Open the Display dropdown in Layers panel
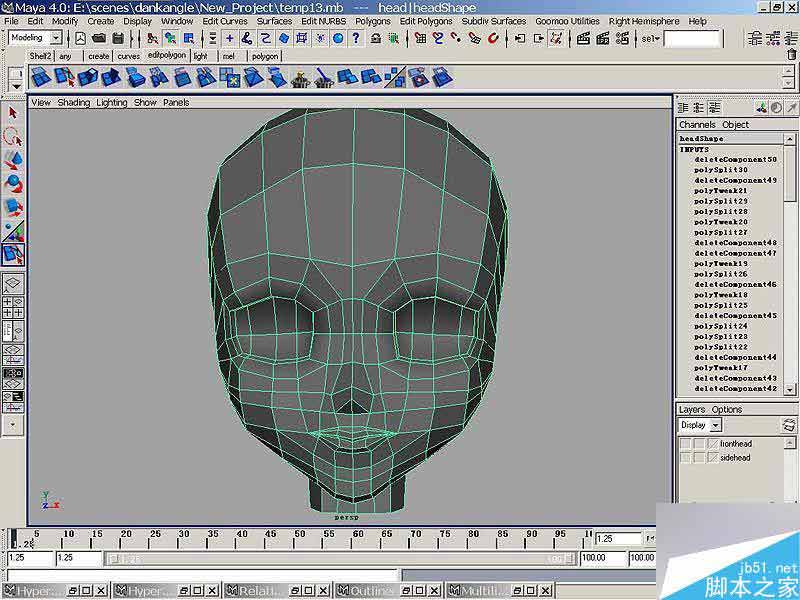The width and height of the screenshot is (800, 600). pyautogui.click(x=715, y=425)
